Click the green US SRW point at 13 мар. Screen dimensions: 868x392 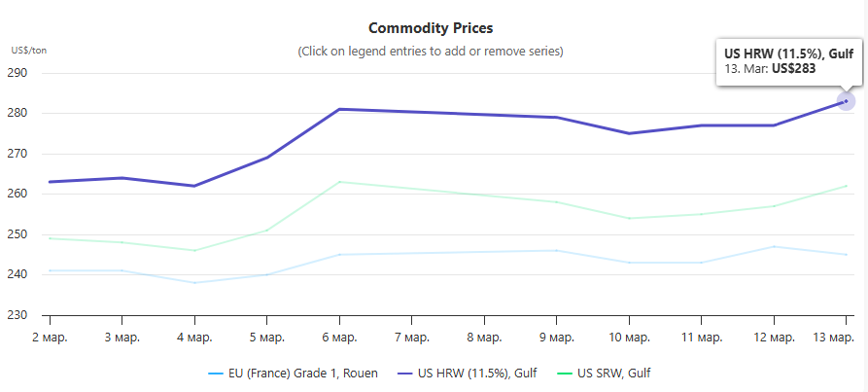tap(846, 186)
